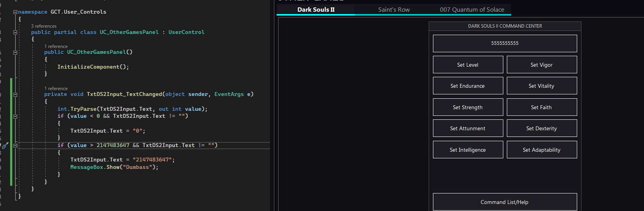Click the Set Intelligence button
The image size is (644, 211).
point(468,150)
